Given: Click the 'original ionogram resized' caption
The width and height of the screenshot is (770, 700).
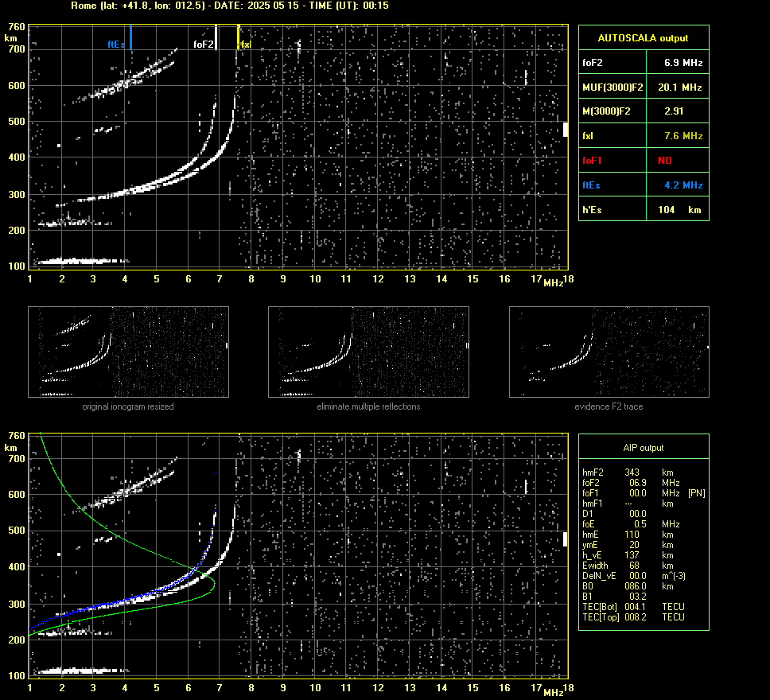Looking at the screenshot, I should pyautogui.click(x=128, y=406).
